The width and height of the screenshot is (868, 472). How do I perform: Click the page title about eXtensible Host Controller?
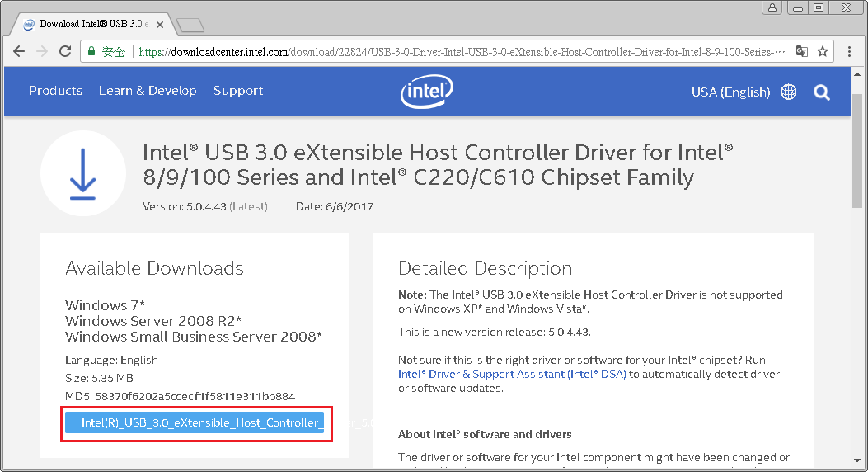tap(438, 164)
